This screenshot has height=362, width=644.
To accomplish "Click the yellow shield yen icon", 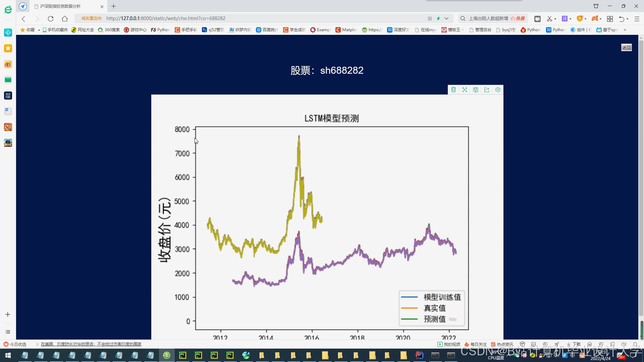I will 580,19.
